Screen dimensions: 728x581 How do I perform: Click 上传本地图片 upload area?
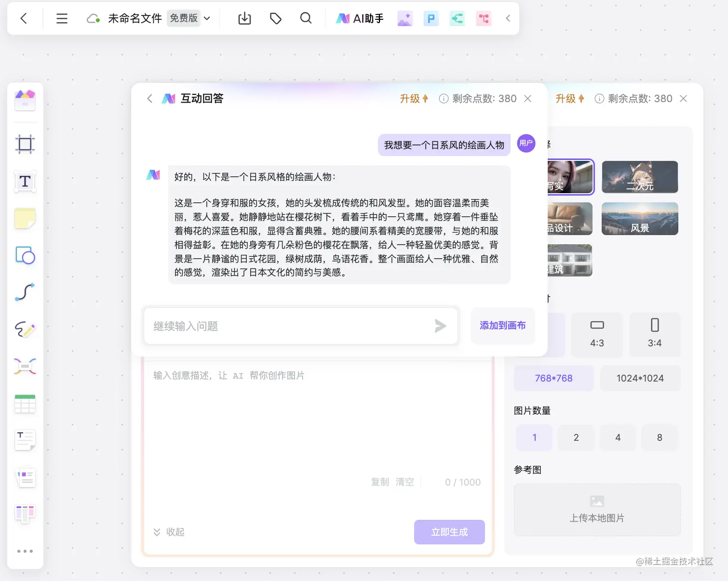pyautogui.click(x=597, y=510)
